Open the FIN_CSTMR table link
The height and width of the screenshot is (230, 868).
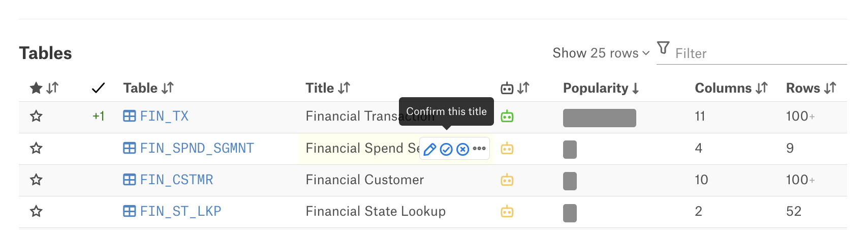[176, 180]
